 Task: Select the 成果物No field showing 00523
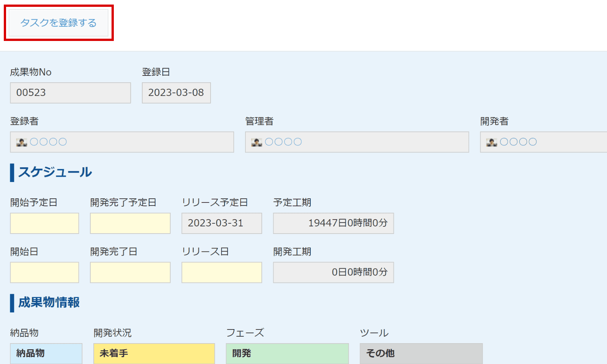[70, 93]
